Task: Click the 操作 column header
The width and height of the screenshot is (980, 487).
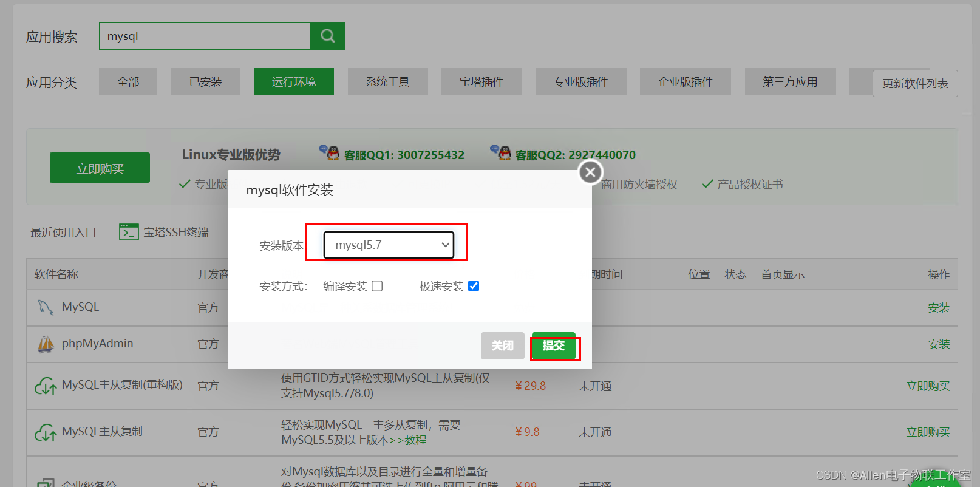Action: pyautogui.click(x=939, y=274)
